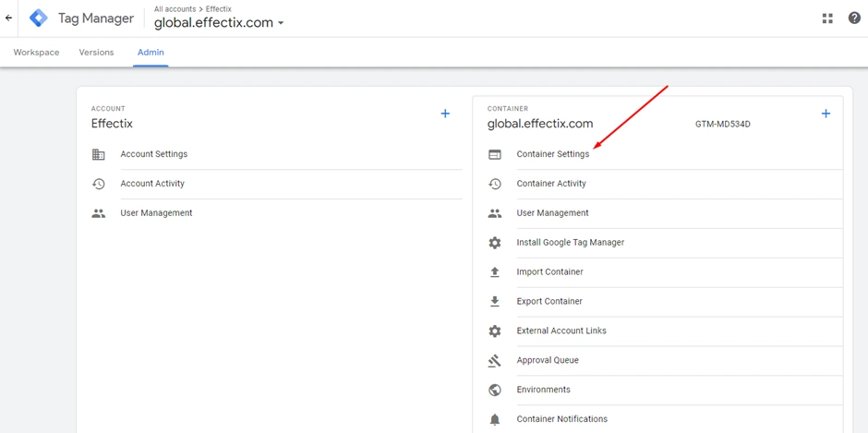Open Account Activity
This screenshot has width=868, height=433.
[x=152, y=184]
